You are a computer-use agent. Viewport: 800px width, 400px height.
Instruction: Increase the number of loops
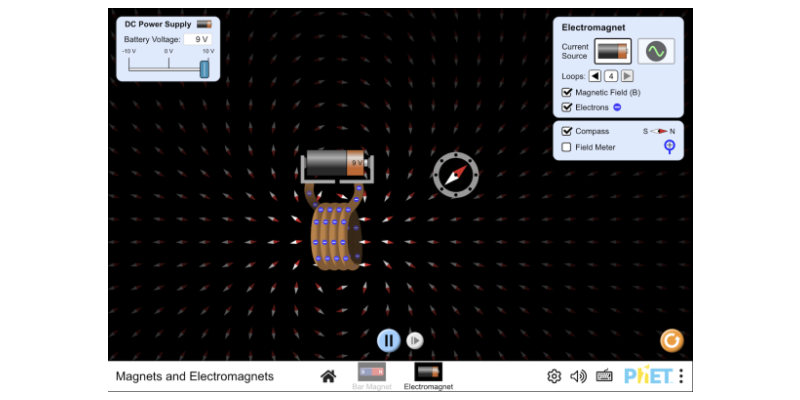coord(627,75)
